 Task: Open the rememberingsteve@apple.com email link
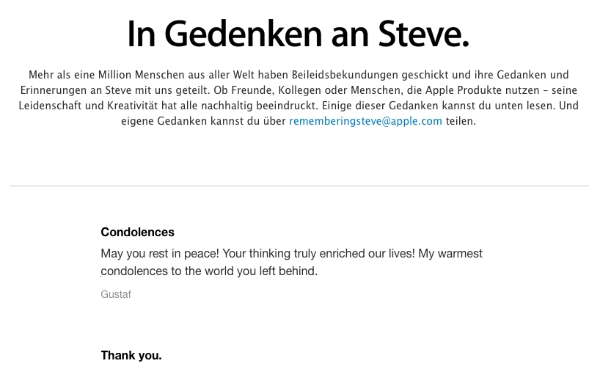365,121
